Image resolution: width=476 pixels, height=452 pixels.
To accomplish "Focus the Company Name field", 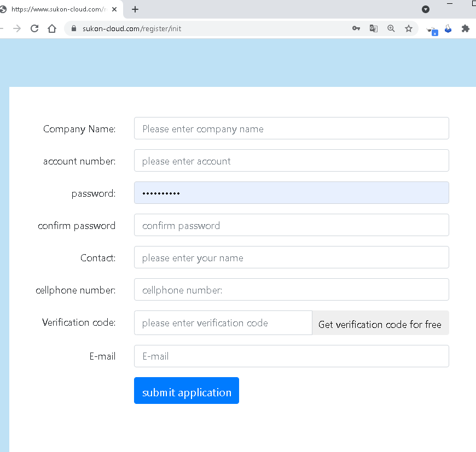I will point(292,128).
